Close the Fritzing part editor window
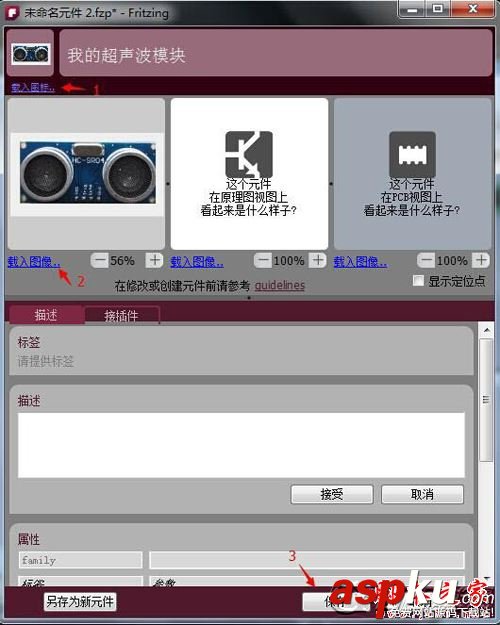 [x=473, y=9]
